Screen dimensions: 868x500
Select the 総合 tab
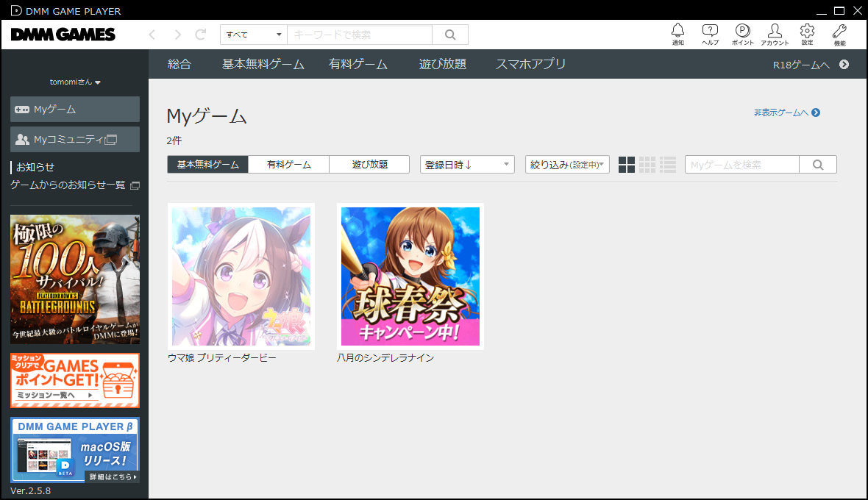(179, 64)
